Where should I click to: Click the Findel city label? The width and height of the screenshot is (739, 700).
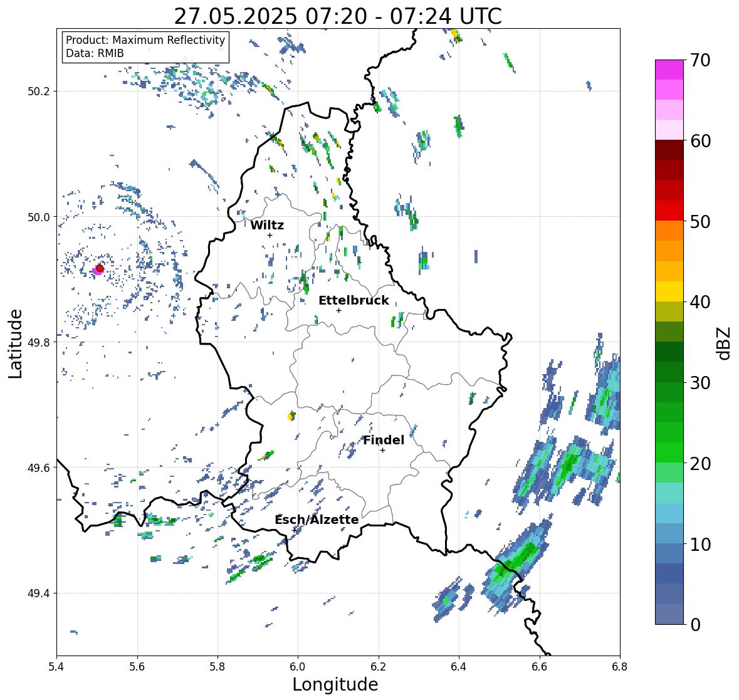tap(383, 440)
